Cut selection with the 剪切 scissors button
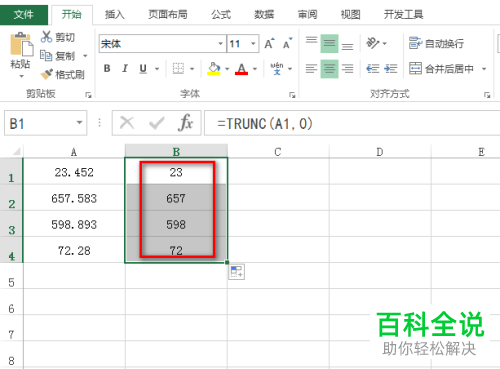This screenshot has height=369, width=500. 58,37
